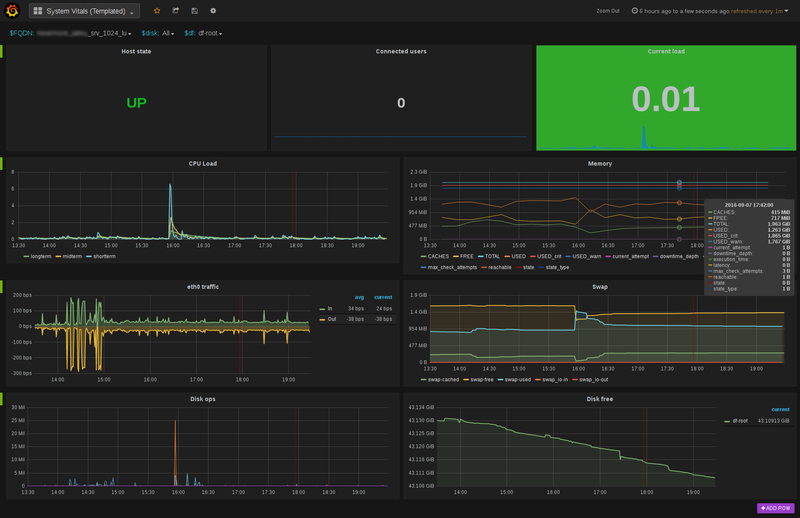The image size is (800, 518).
Task: Open the Swap panel title menu
Action: click(600, 287)
